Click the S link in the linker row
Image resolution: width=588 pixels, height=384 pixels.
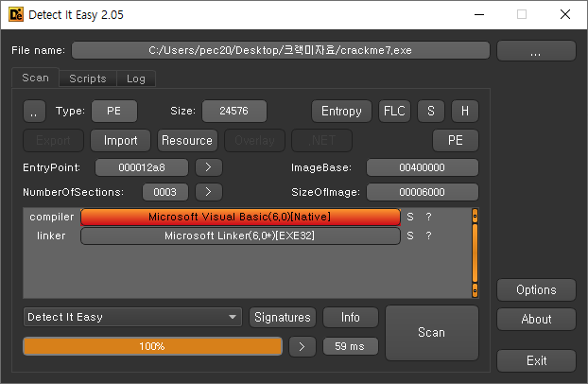(410, 236)
